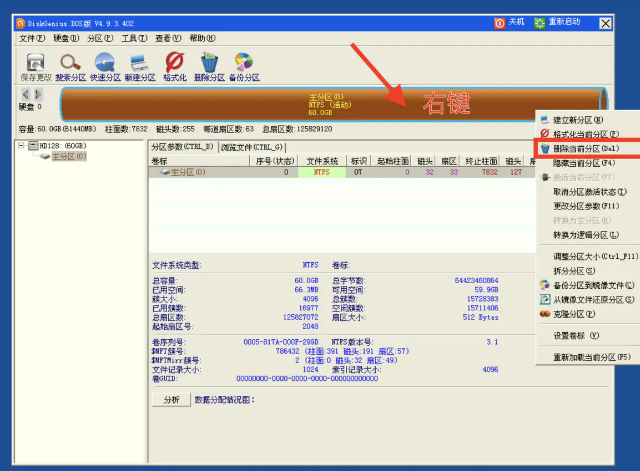Click the total bytes value 64423460864
Image resolution: width=640 pixels, height=471 pixels.
coord(476,281)
